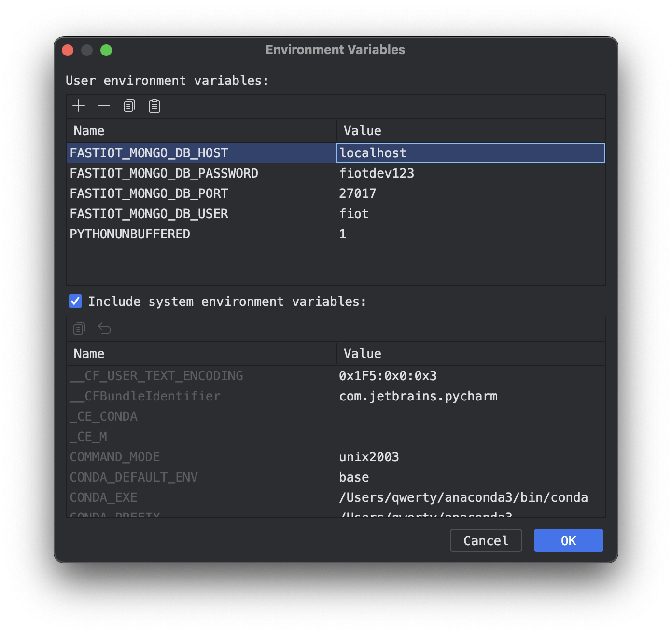Select __CFBundleIdentifier system variable
672x634 pixels.
(145, 396)
